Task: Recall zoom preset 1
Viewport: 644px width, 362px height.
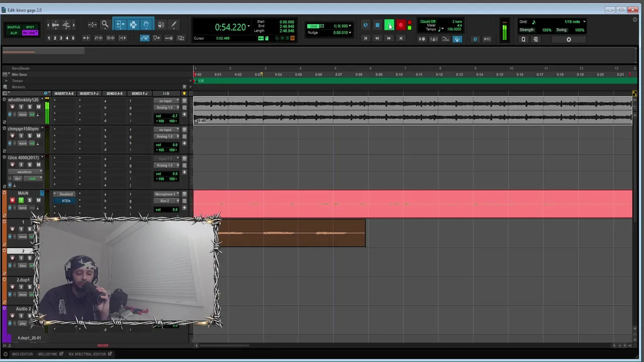Action: click(49, 38)
